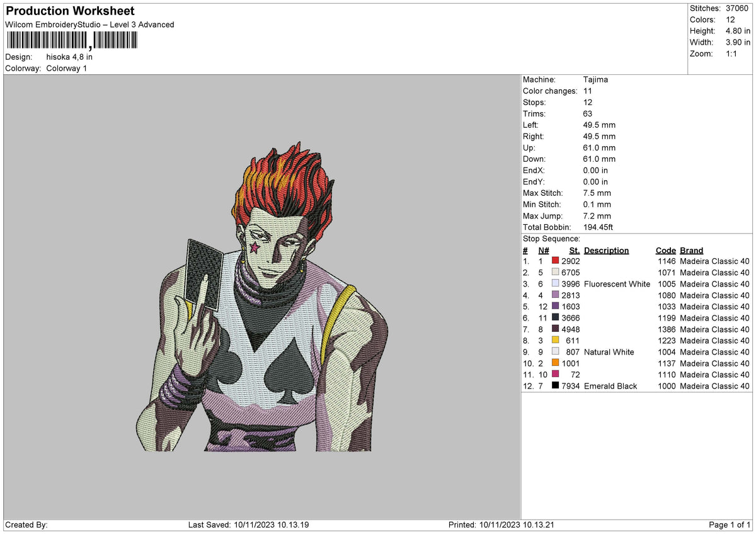Click the EndX value '0.00 in'

[x=595, y=170]
